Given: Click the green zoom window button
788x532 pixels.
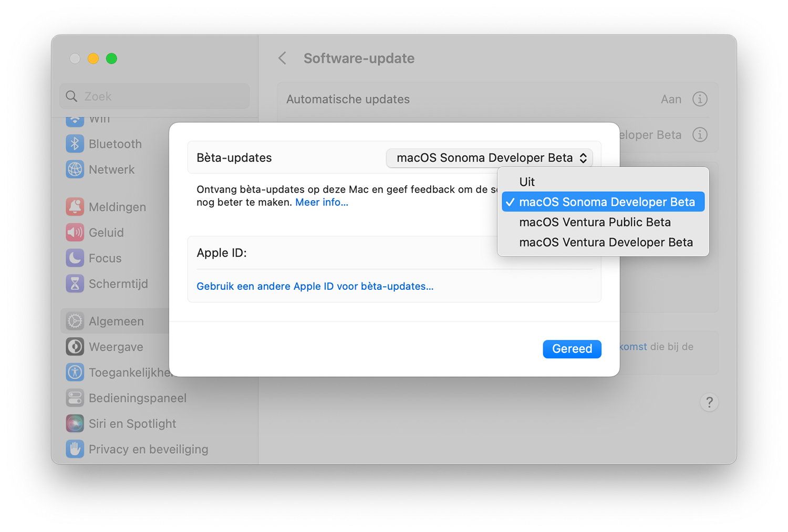Looking at the screenshot, I should click(111, 58).
